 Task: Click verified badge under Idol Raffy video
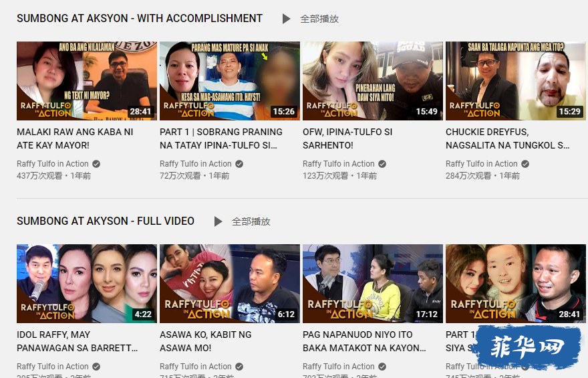(96, 367)
